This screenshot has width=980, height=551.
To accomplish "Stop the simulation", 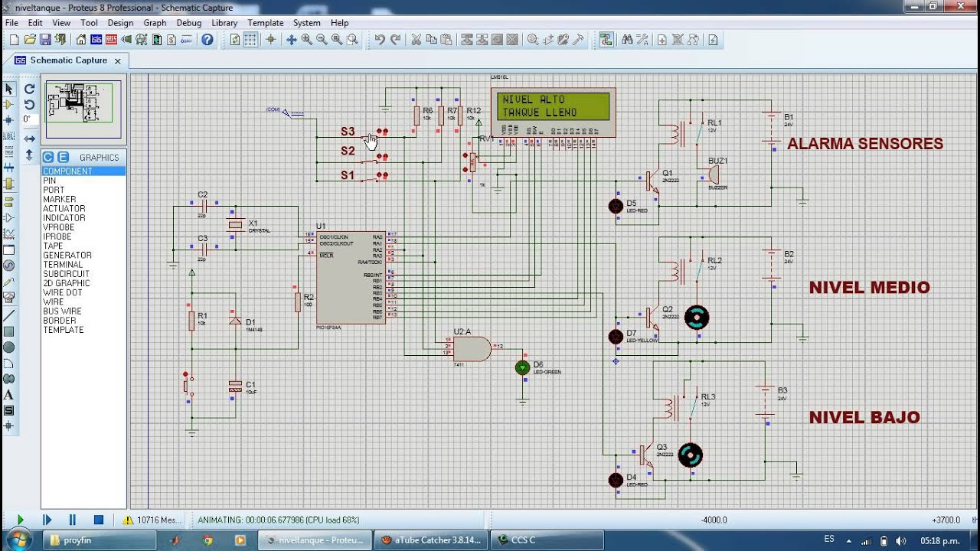I will (x=99, y=520).
